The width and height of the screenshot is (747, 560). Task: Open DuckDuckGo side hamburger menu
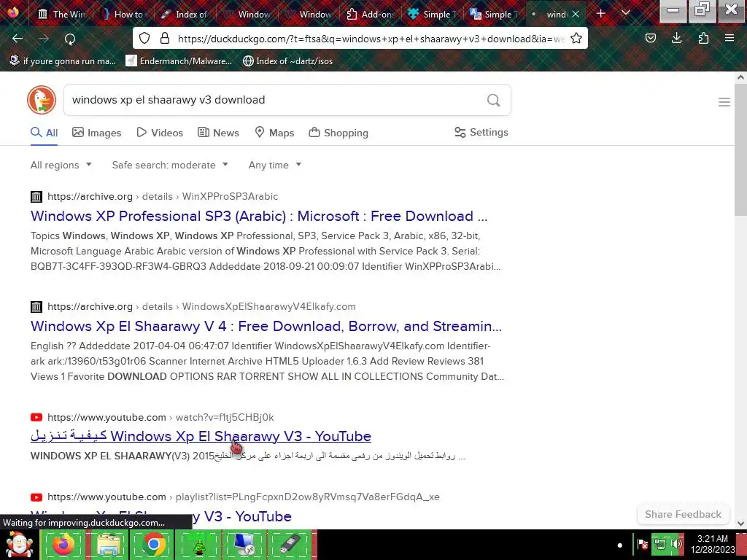724,102
